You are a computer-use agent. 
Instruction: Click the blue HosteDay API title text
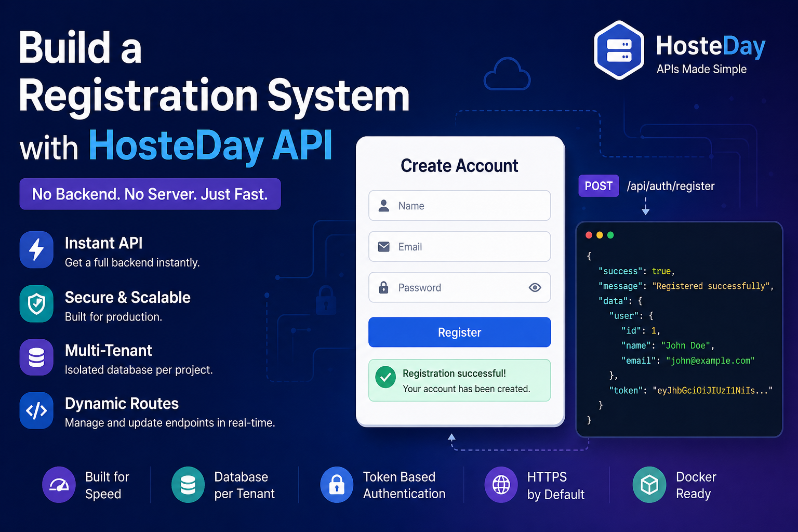click(210, 145)
